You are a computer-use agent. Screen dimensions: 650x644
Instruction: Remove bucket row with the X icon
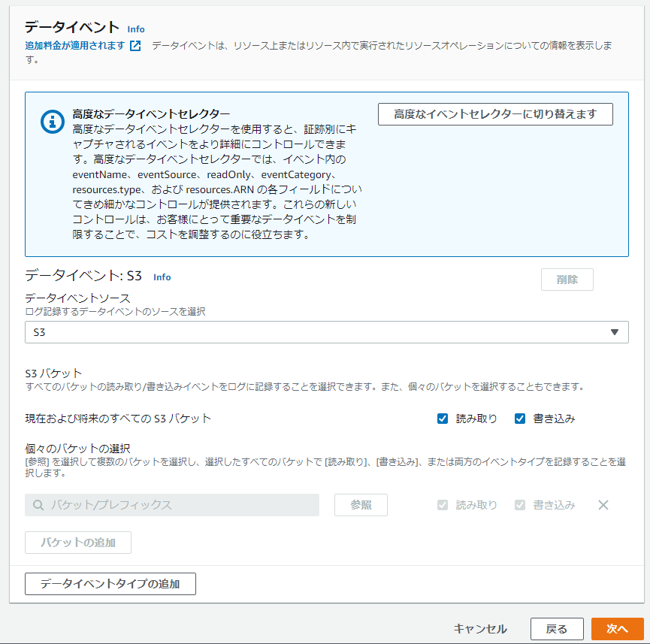pos(603,505)
